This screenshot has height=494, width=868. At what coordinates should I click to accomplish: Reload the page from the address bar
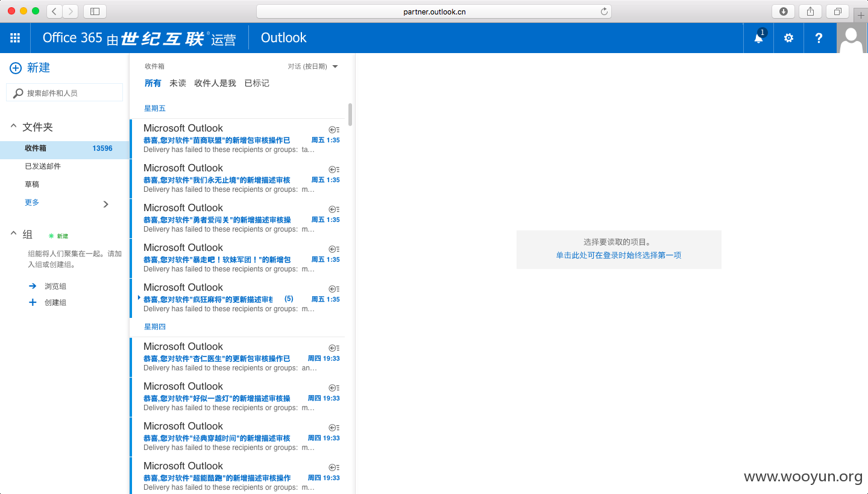tap(604, 11)
